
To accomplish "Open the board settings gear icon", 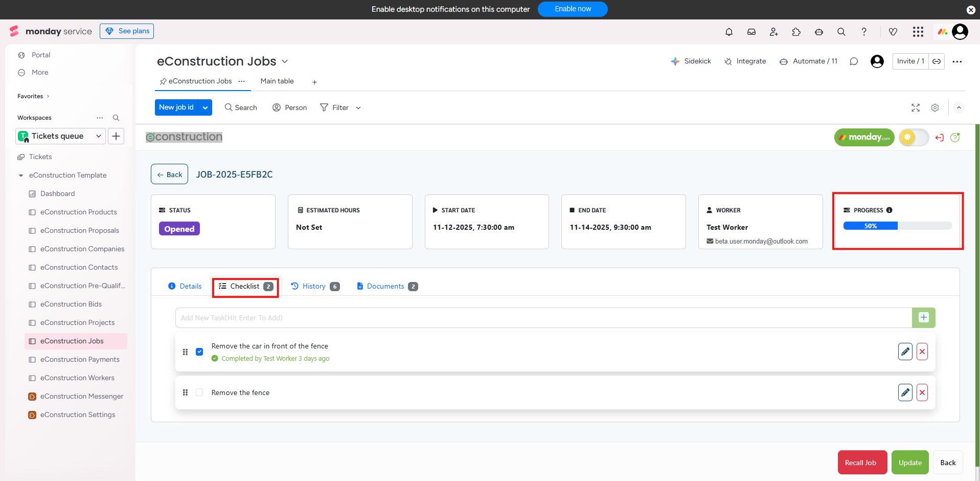I will (935, 108).
